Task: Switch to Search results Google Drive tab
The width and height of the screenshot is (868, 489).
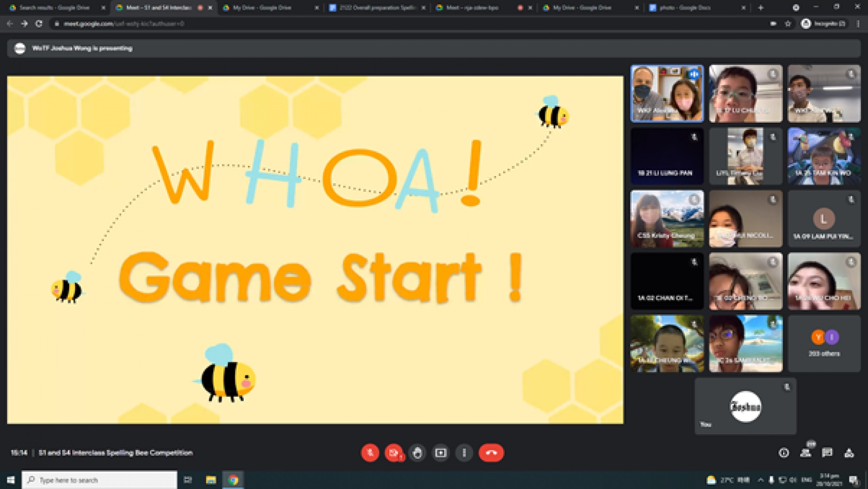Action: point(54,8)
